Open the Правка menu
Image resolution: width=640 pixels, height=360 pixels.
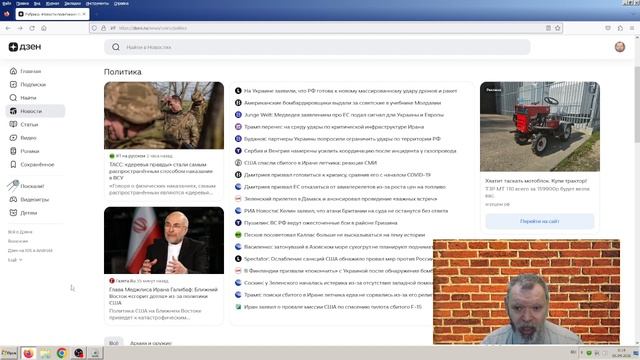pyautogui.click(x=22, y=3)
